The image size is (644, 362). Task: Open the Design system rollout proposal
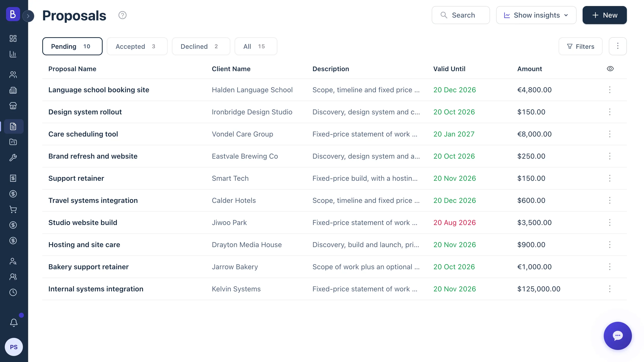(x=85, y=112)
